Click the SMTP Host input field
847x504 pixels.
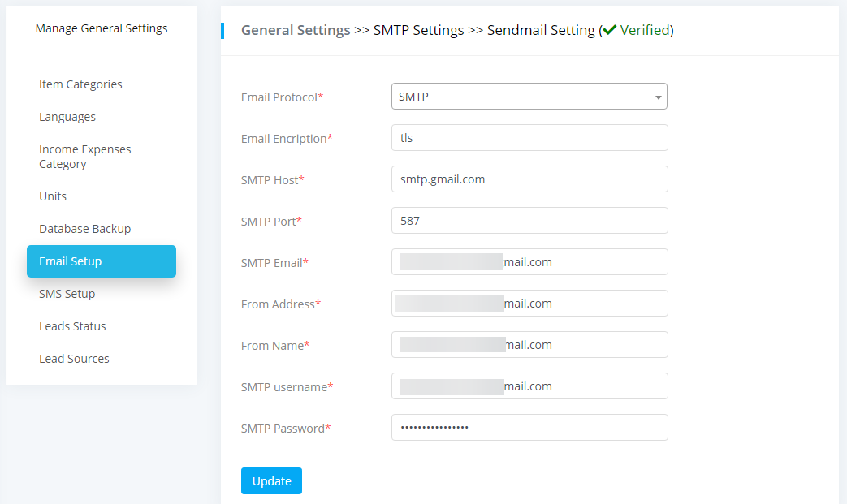pos(529,179)
